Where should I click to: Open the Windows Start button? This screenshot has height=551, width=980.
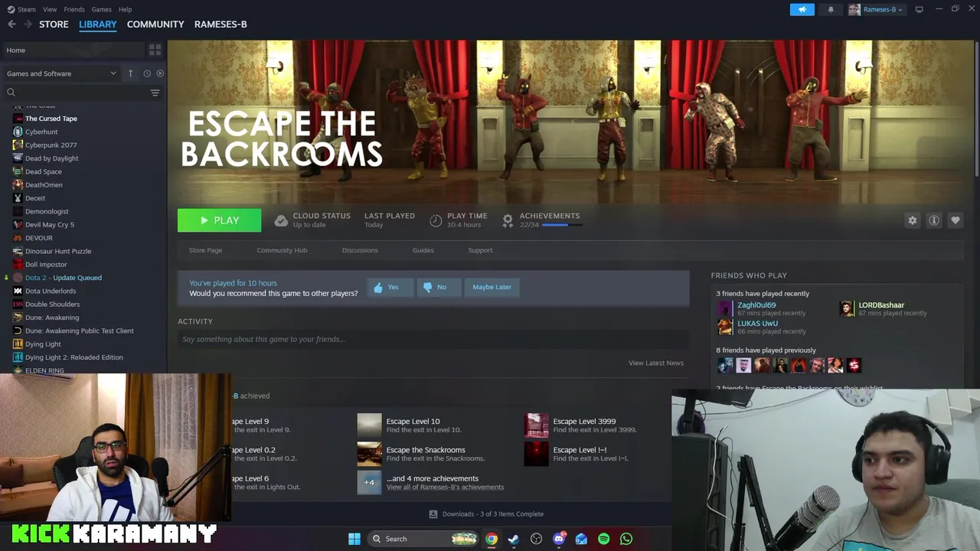click(x=354, y=539)
